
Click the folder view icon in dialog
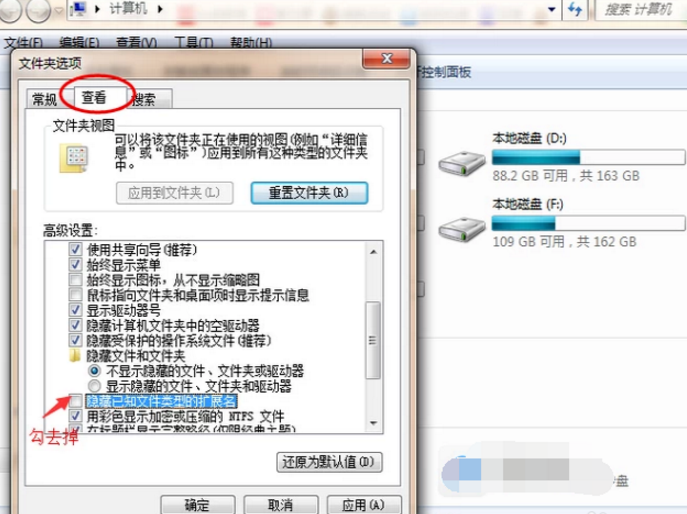coord(73,158)
